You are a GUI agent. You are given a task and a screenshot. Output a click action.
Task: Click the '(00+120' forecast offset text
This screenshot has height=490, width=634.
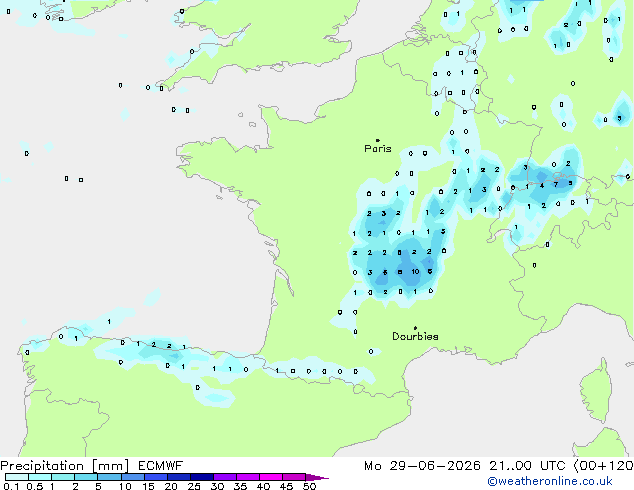coord(604,466)
